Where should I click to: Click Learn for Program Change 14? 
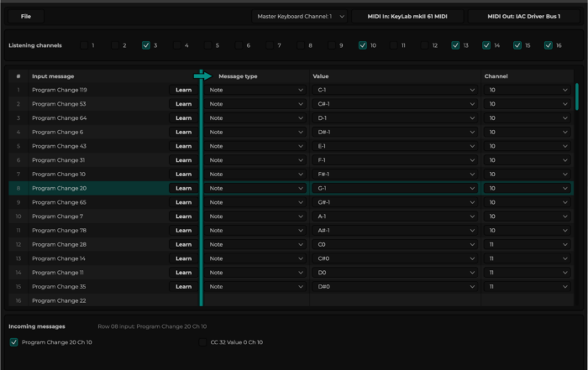coord(183,258)
